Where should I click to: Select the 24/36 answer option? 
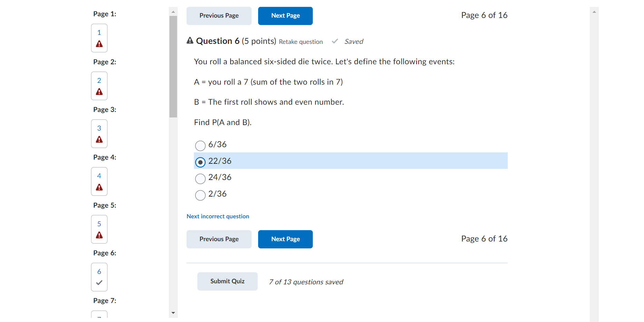pos(200,179)
